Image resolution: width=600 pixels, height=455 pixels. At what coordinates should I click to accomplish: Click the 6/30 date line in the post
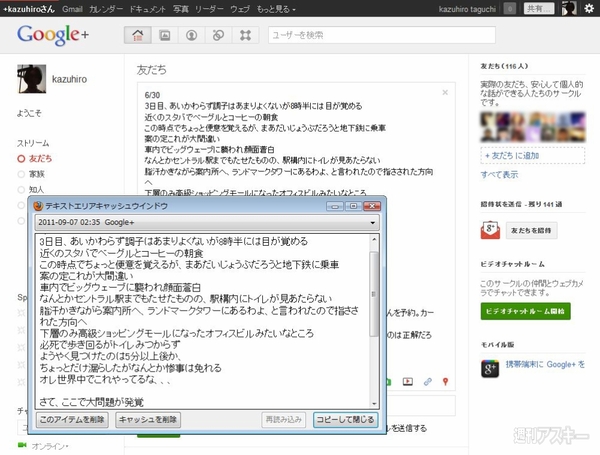[x=152, y=95]
